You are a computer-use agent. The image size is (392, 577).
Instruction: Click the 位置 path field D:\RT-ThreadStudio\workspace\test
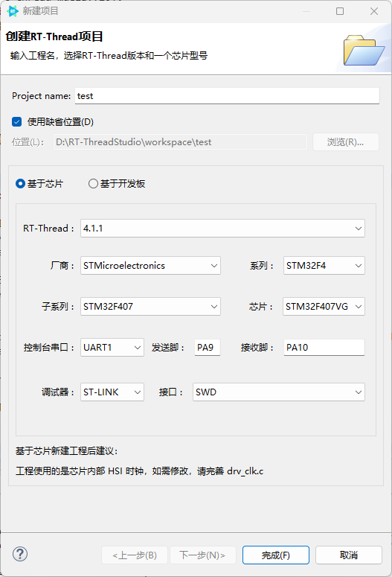point(180,142)
